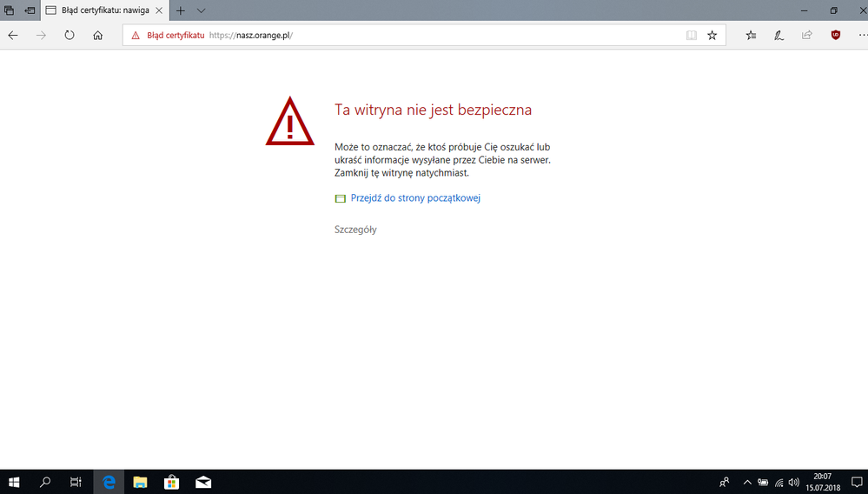Share this page icon
Screen dimensions: 868x494
tap(807, 36)
